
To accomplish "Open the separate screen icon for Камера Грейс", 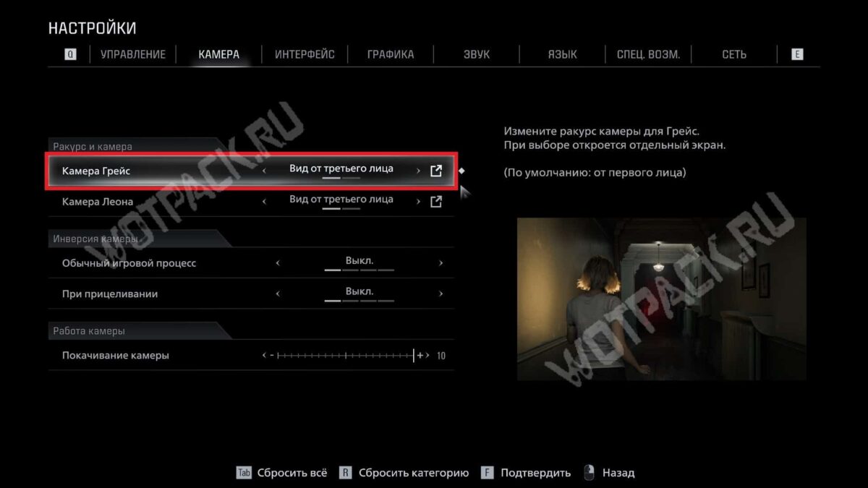I will coord(436,171).
